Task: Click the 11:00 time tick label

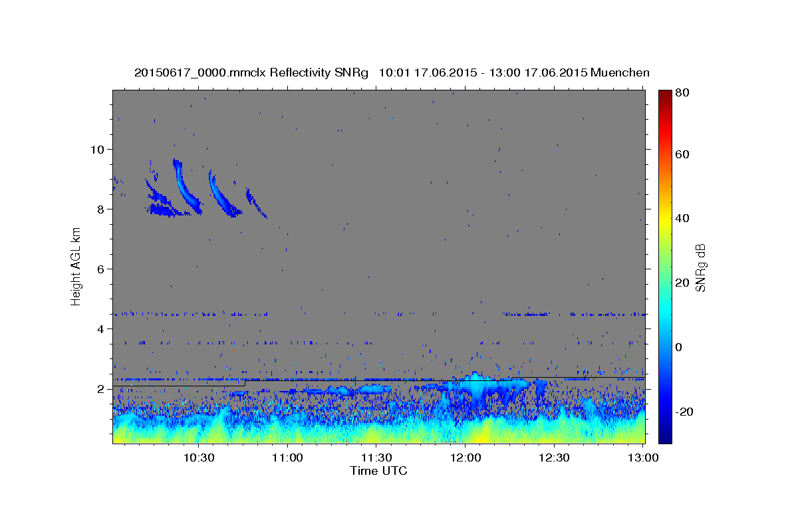Action: coord(287,458)
